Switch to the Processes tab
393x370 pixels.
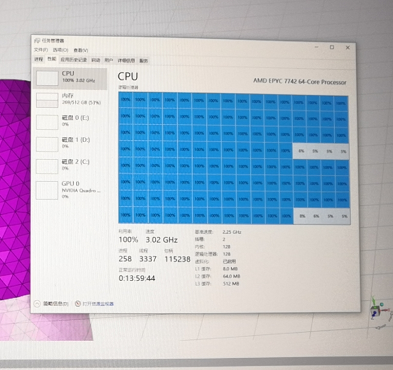[x=39, y=59]
